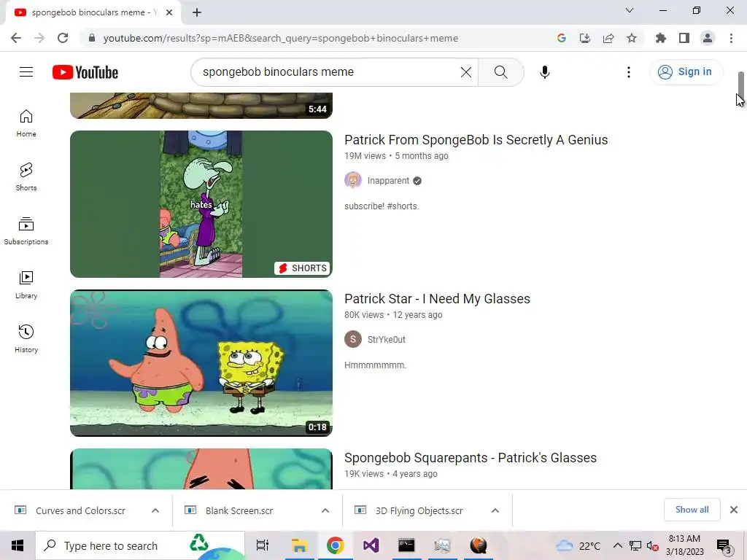Viewport: 747px width, 560px height.
Task: Open Chrome profile avatar icon
Action: click(708, 38)
